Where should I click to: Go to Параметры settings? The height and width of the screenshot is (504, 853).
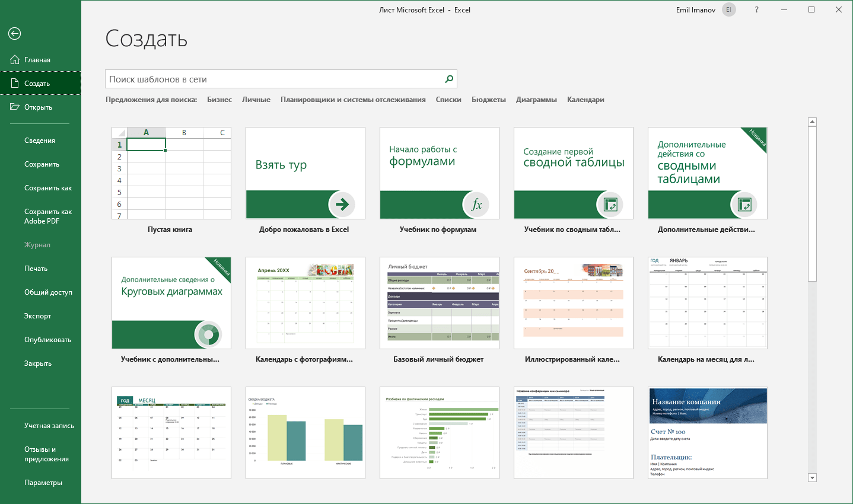(x=43, y=483)
